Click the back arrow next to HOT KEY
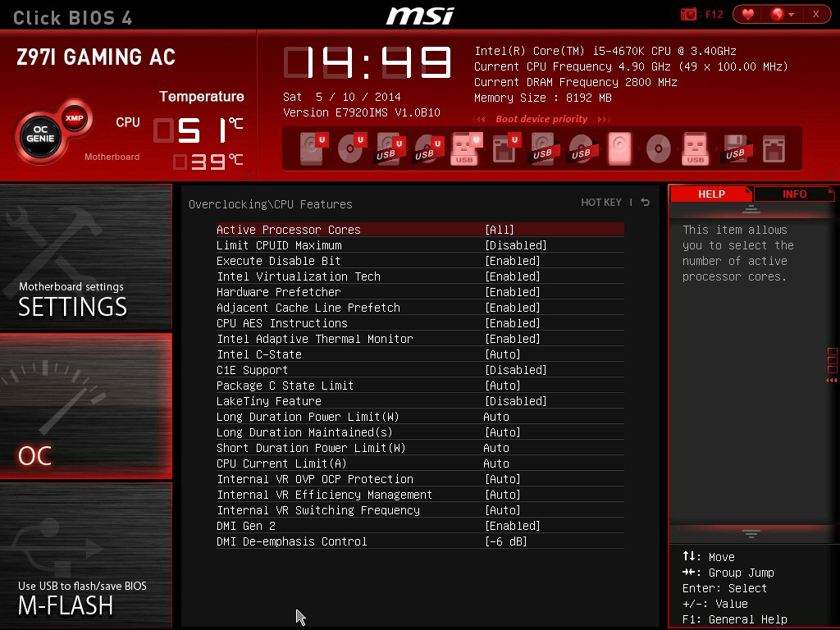 646,202
